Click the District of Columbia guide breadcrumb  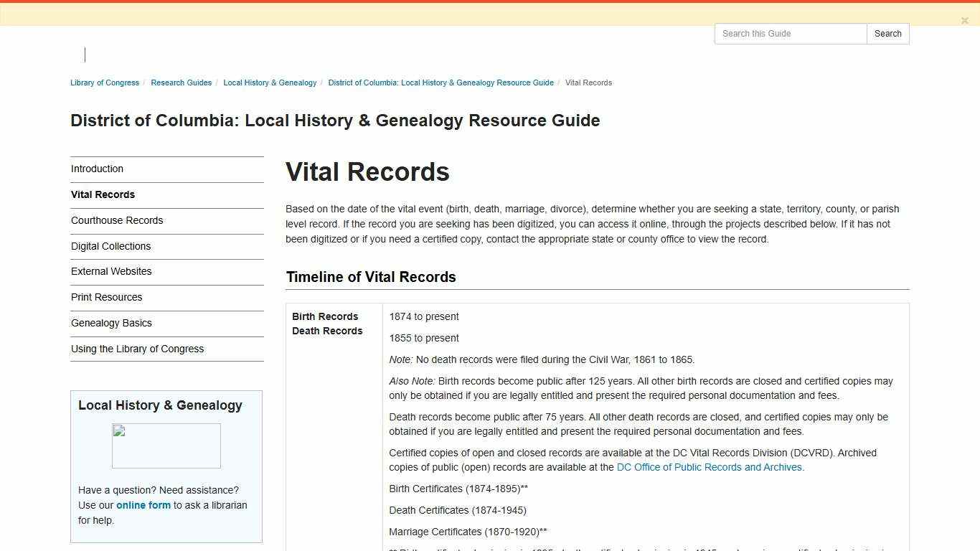pos(440,83)
